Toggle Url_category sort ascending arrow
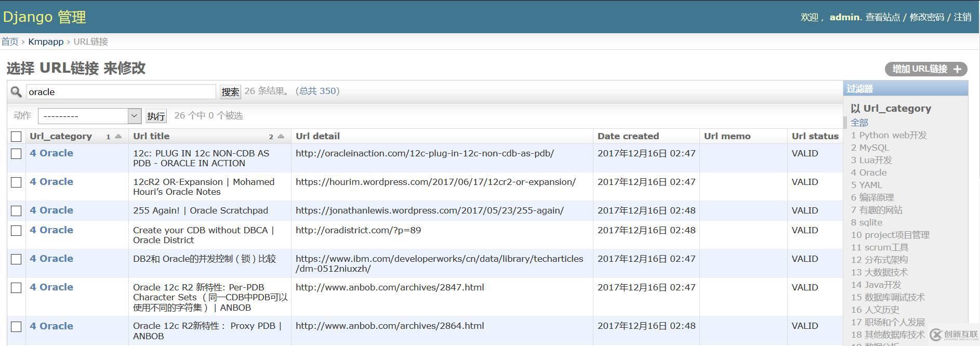The width and height of the screenshot is (980, 346). [x=118, y=136]
